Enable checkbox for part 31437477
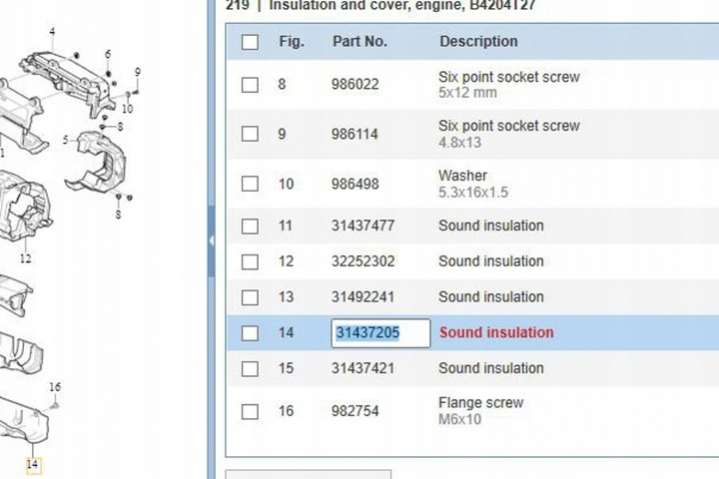Image resolution: width=719 pixels, height=479 pixels. pyautogui.click(x=250, y=226)
